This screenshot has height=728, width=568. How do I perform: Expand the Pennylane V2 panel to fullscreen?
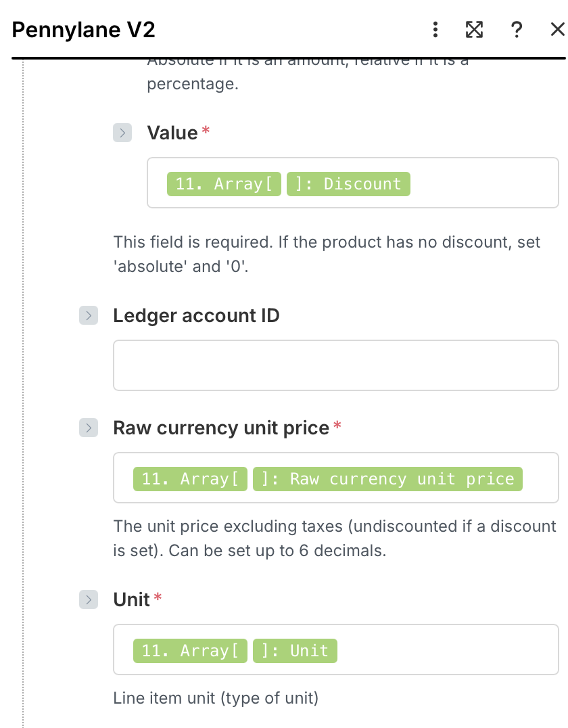(x=475, y=30)
